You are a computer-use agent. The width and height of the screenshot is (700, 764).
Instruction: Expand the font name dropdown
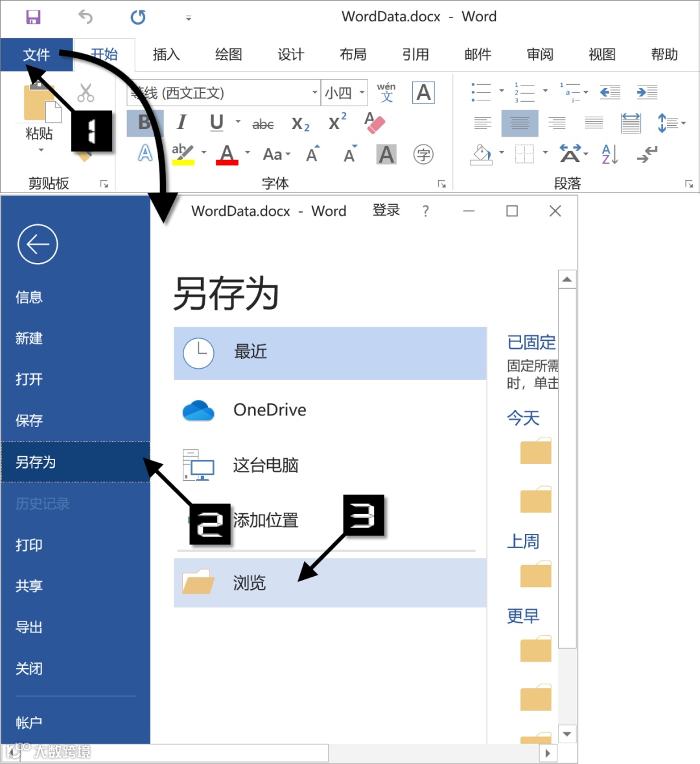click(x=314, y=92)
